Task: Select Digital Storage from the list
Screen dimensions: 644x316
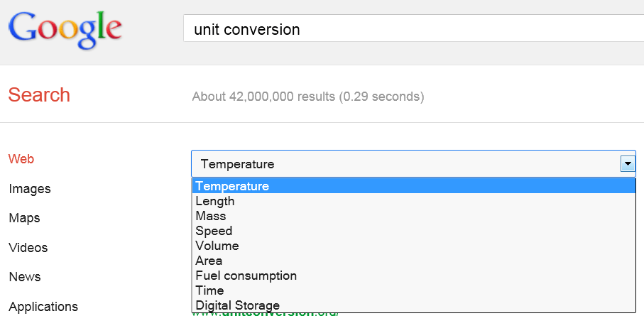Action: [x=237, y=305]
